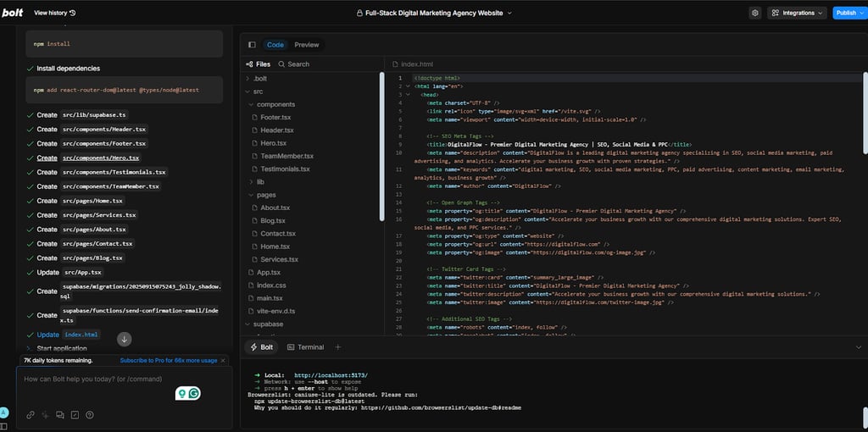This screenshot has width=868, height=432.
Task: Open Hero.tsx in file tree
Action: tap(274, 143)
